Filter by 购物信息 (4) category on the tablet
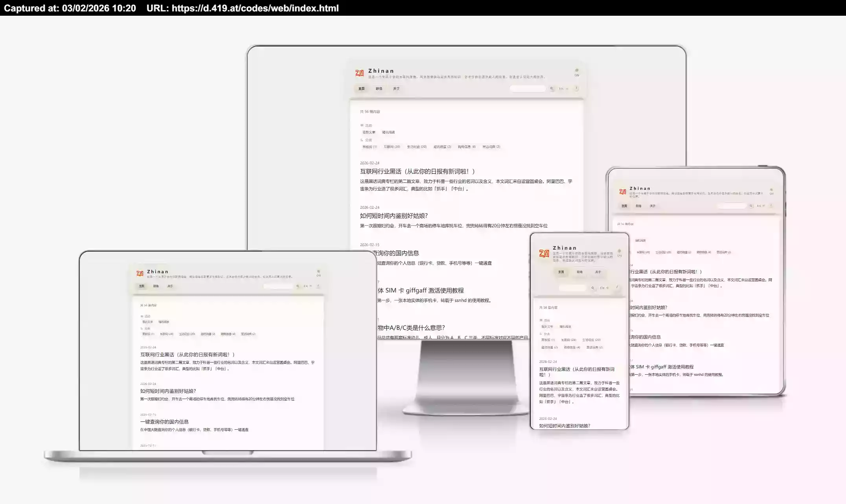The height and width of the screenshot is (504, 846). (704, 252)
